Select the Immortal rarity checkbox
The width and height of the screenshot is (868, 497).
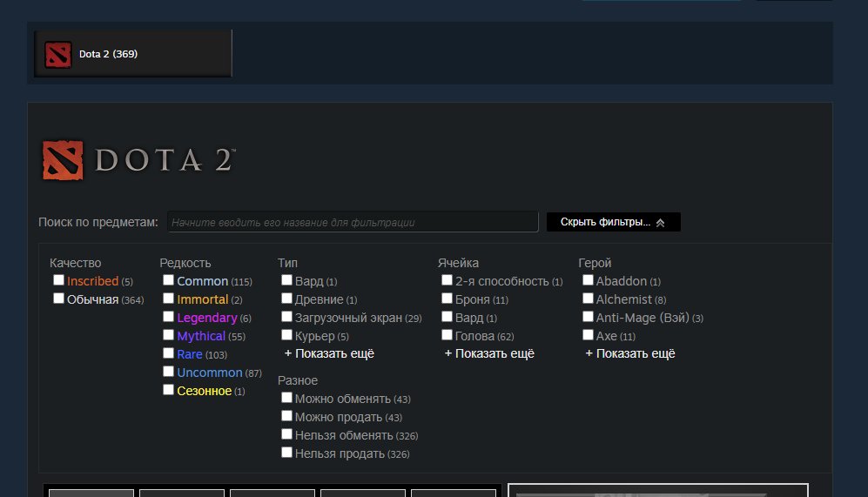(169, 299)
